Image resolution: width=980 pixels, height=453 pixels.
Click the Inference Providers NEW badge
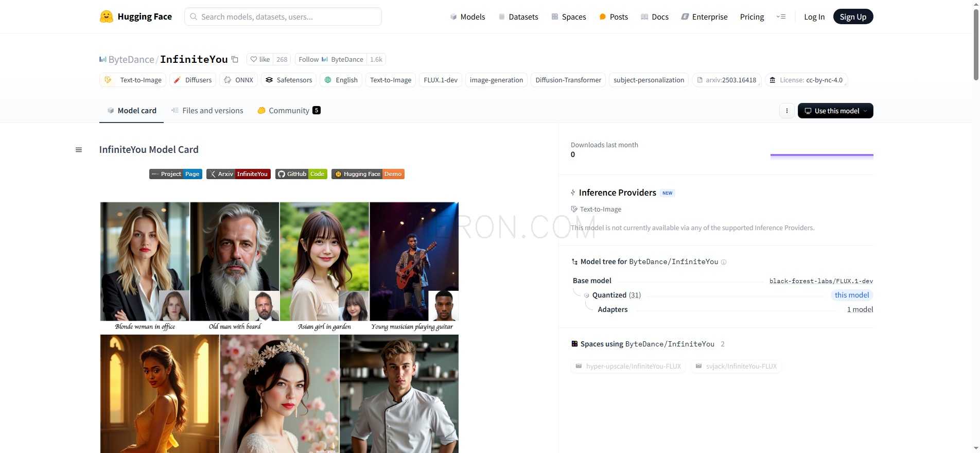(668, 193)
